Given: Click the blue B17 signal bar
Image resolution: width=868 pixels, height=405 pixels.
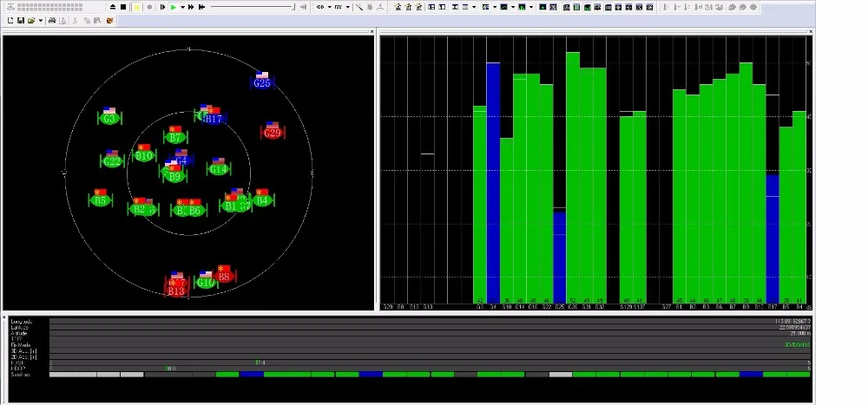Looking at the screenshot, I should pos(773,239).
